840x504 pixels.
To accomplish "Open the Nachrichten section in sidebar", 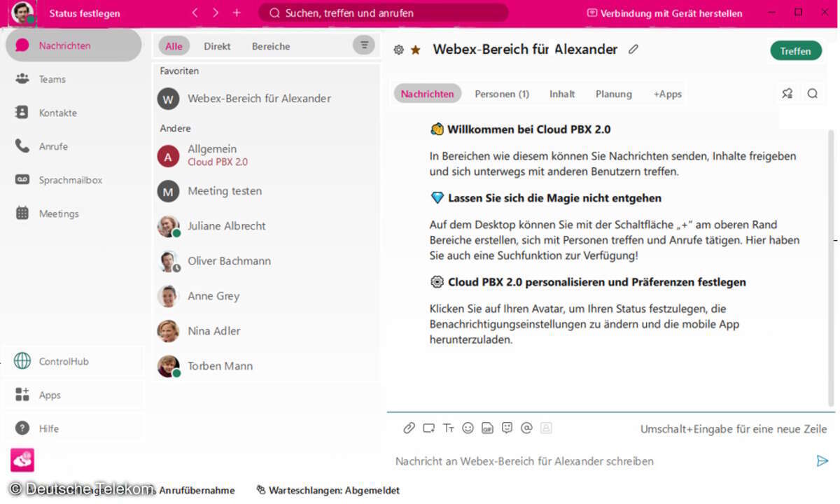I will pyautogui.click(x=73, y=45).
